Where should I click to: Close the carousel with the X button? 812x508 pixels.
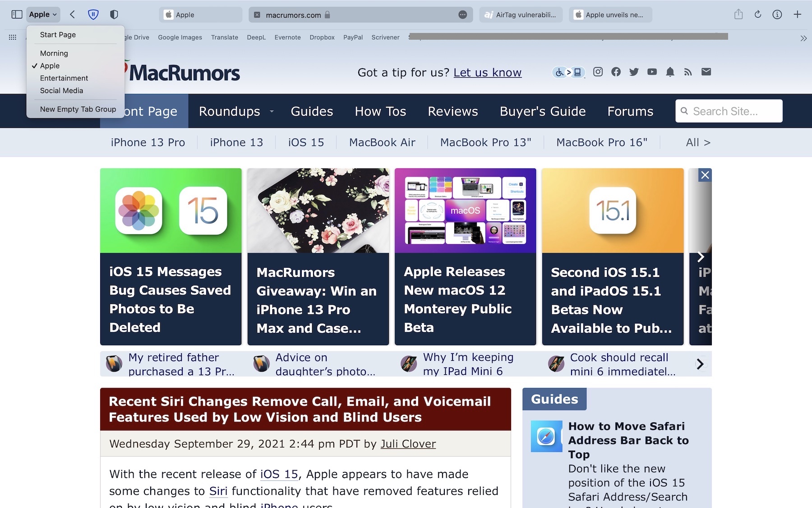(705, 175)
